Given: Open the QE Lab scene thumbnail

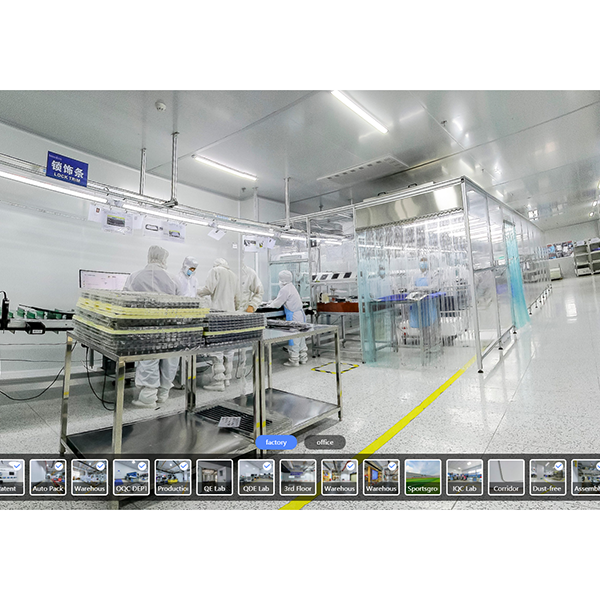Looking at the screenshot, I should 214,477.
